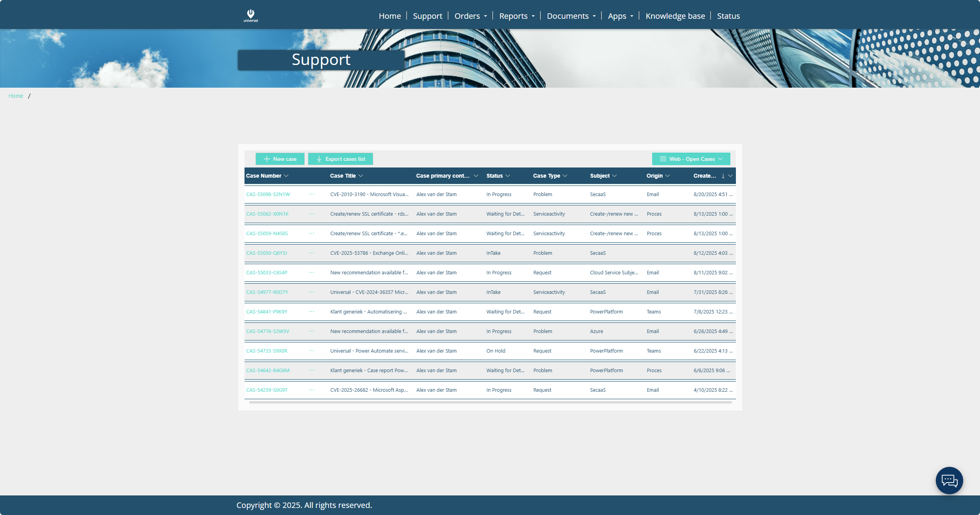Expand the Web - Open Cases view selector

(691, 159)
